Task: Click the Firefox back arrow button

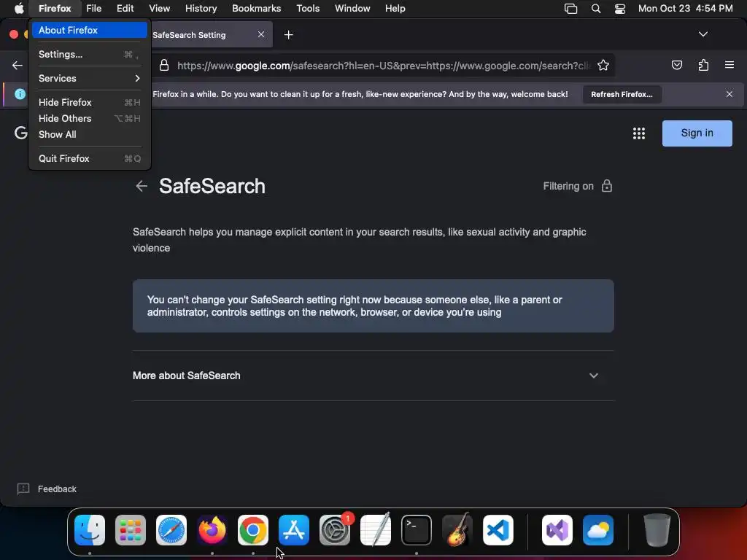Action: point(18,65)
